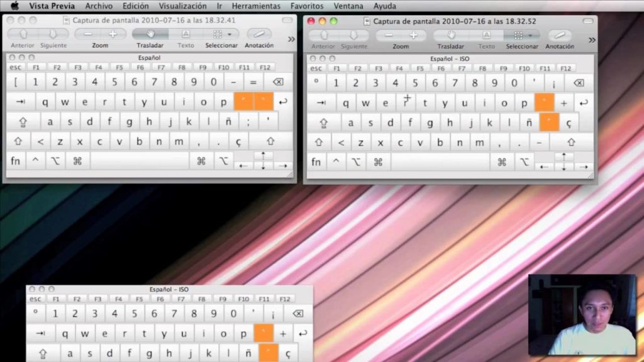Open the Herramientas menu
The image size is (644, 362).
[x=256, y=6]
